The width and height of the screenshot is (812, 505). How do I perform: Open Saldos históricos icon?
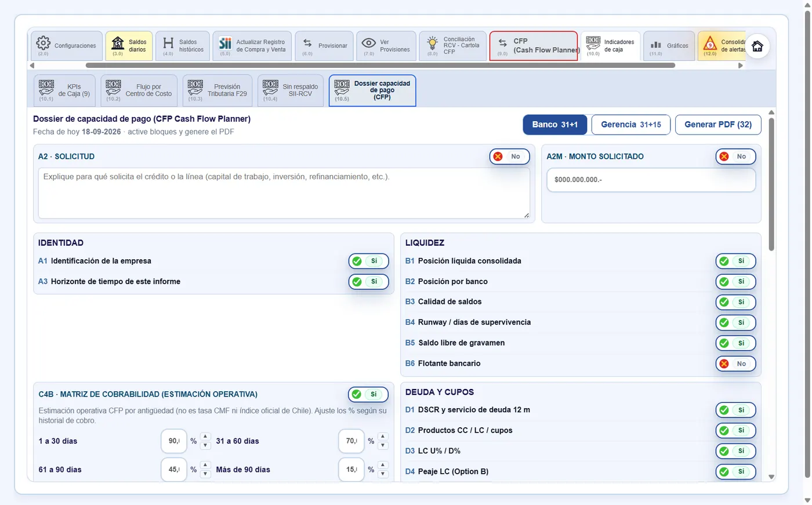coord(168,43)
